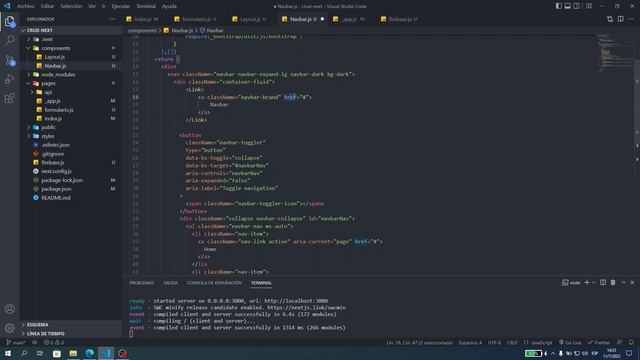This screenshot has width=640, height=360.
Task: Open Task View in the taskbar
Action: [40, 353]
